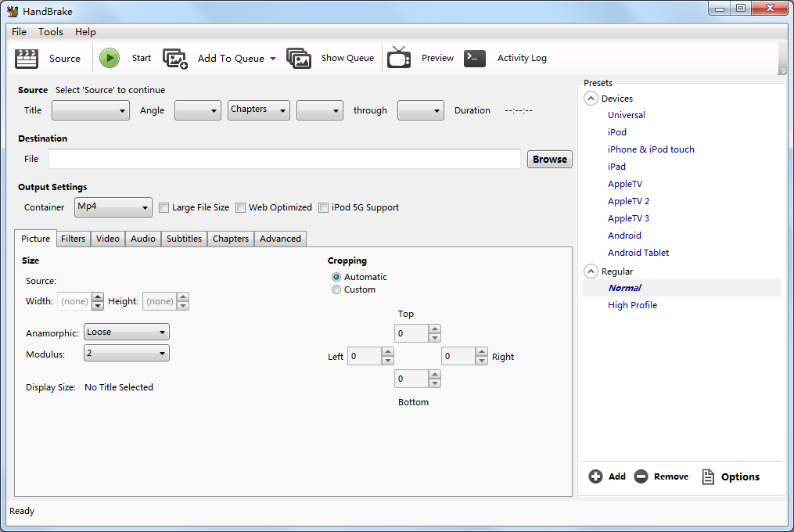Click the Remove preset minus icon
The height and width of the screenshot is (532, 794).
[641, 476]
